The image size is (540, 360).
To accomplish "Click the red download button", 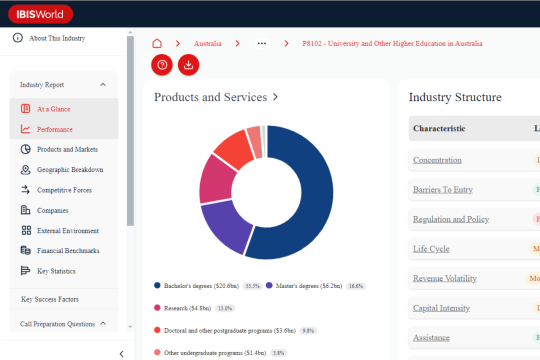I will coord(188,64).
